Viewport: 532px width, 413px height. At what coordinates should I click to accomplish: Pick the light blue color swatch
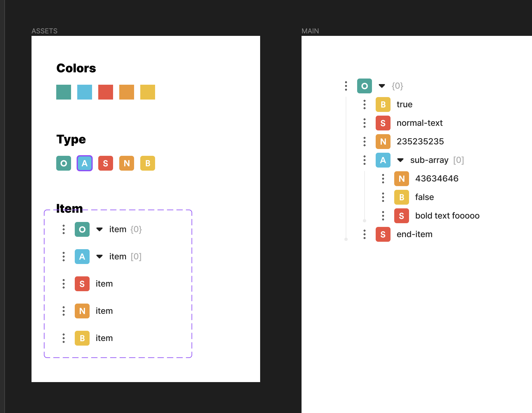pyautogui.click(x=85, y=92)
